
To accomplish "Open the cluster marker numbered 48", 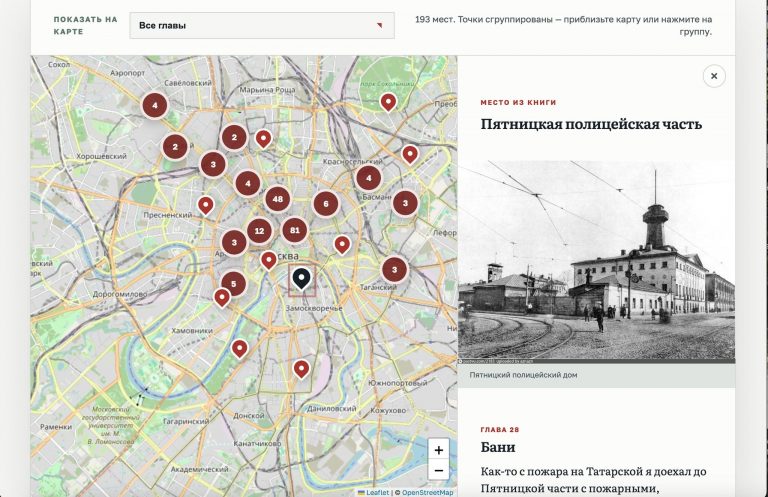I will pyautogui.click(x=278, y=199).
